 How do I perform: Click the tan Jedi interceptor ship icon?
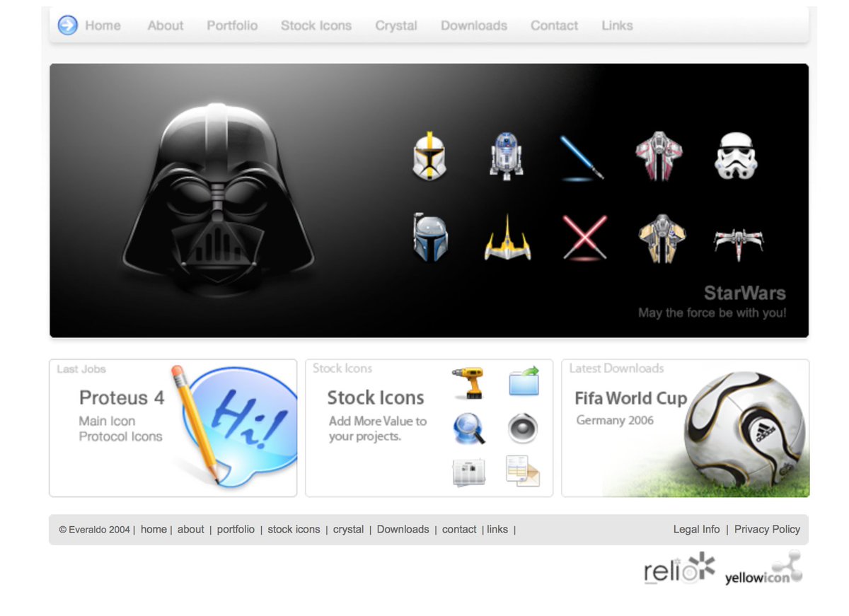pyautogui.click(x=662, y=238)
